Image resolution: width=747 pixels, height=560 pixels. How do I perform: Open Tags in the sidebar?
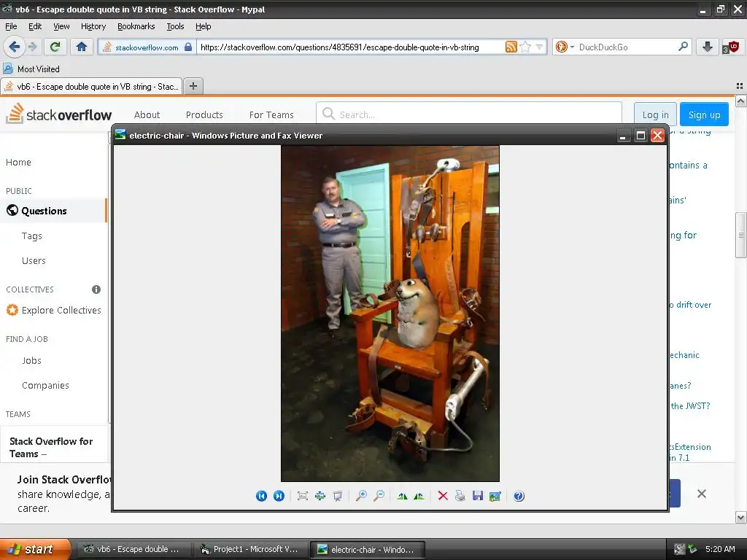coord(32,236)
